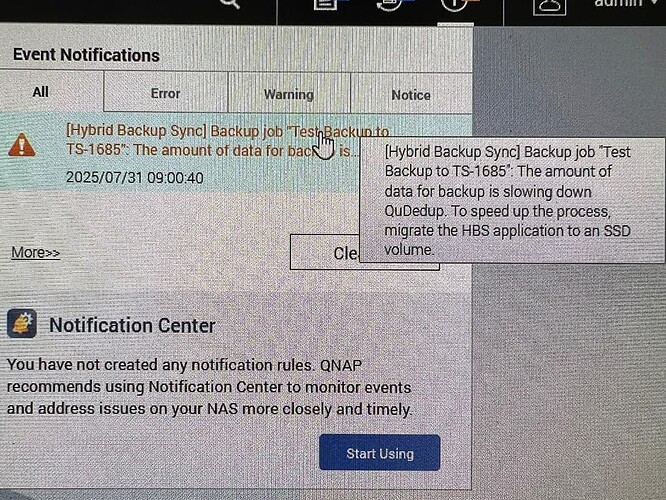The image size is (666, 500).
Task: Open the external devices icon in top bar
Action: (390, 4)
